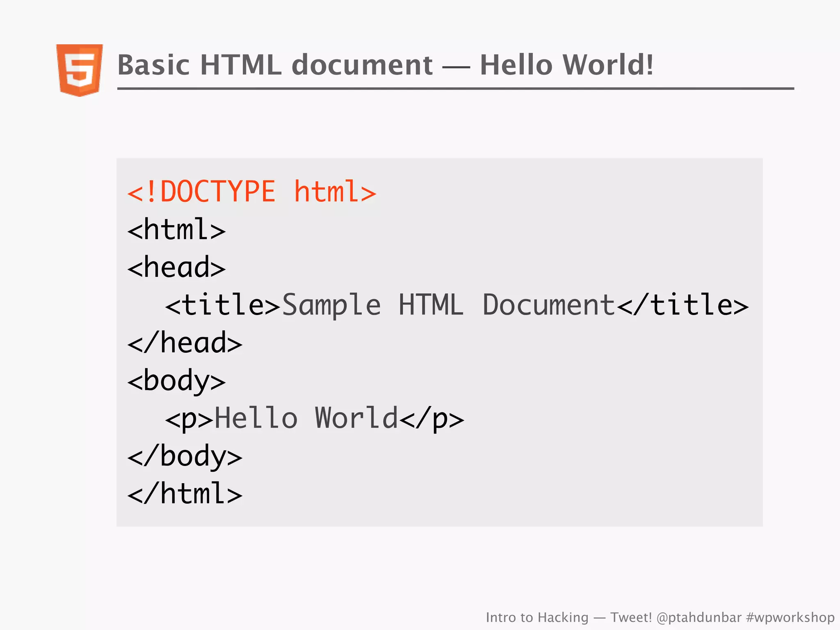Click the 'Sample HTML Document' title line
The height and width of the screenshot is (630, 840).
(457, 305)
